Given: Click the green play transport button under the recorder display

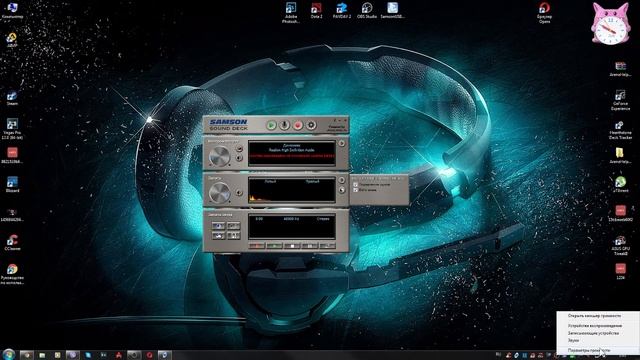Looking at the screenshot, I should (x=274, y=246).
